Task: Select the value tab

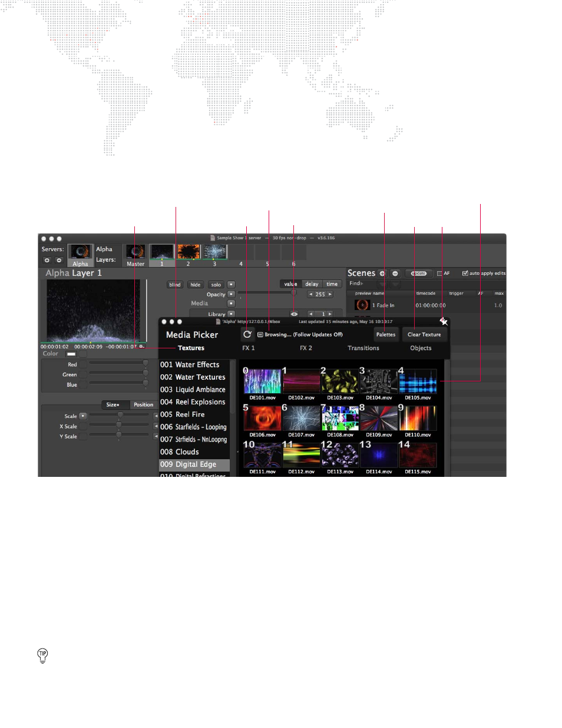Action: pos(290,284)
